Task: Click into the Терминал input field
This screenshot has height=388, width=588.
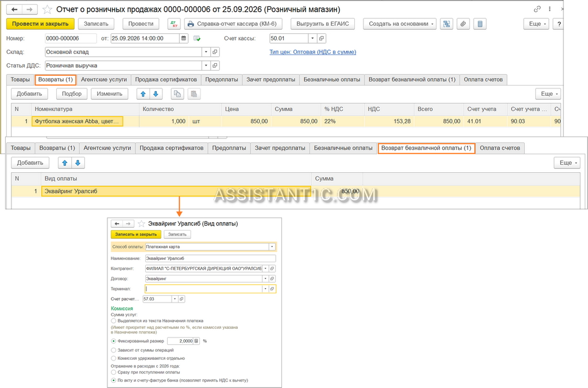Action: tap(204, 289)
